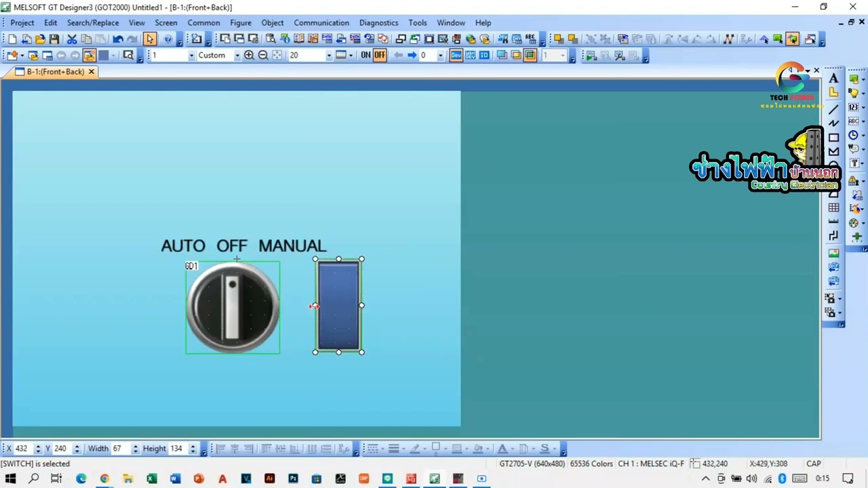Click the New Screen icon with dropdown

coord(14,56)
